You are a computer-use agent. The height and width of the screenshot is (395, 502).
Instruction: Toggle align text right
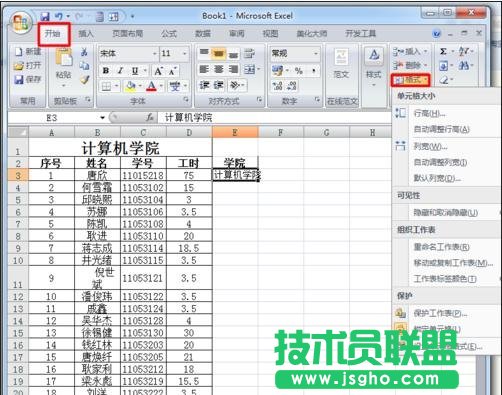point(233,69)
